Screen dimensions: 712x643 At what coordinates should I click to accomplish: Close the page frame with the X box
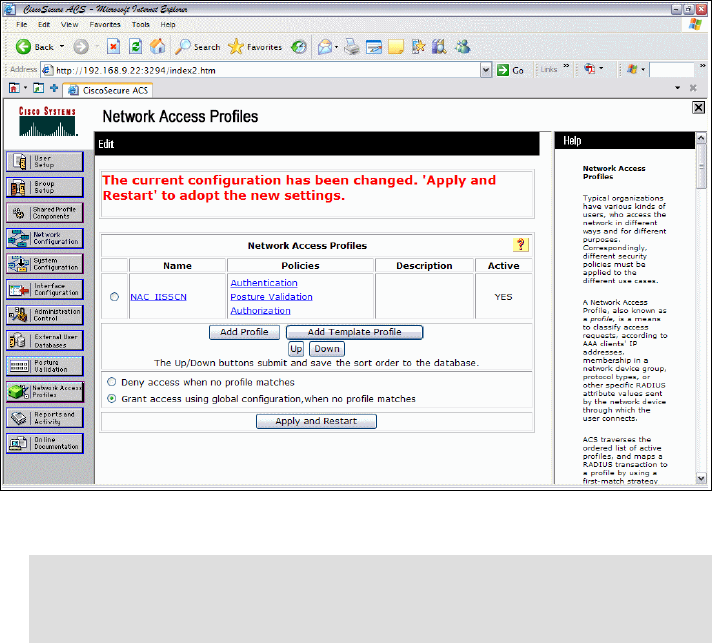coord(698,107)
